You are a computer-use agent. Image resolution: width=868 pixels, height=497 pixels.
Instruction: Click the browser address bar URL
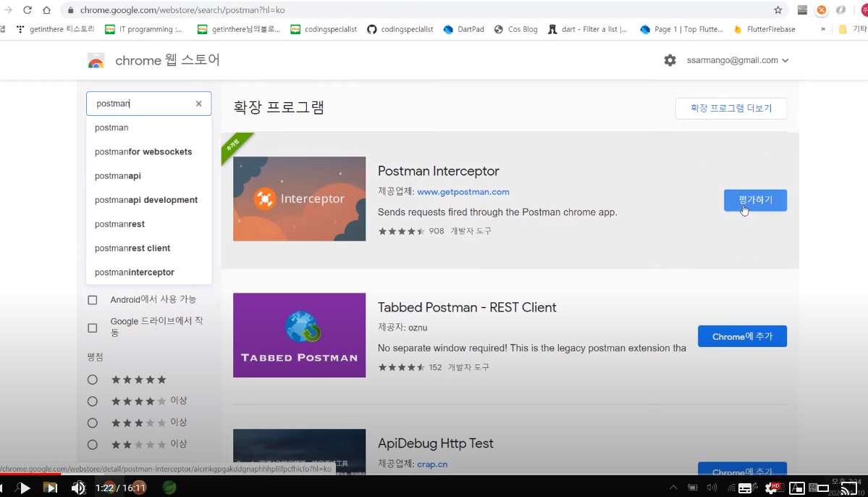tap(182, 10)
